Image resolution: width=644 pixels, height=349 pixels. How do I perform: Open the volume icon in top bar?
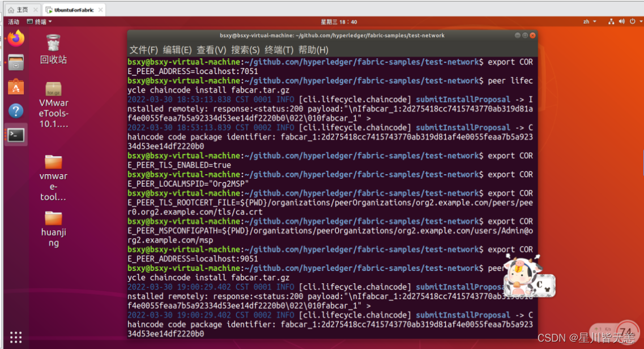[622, 21]
